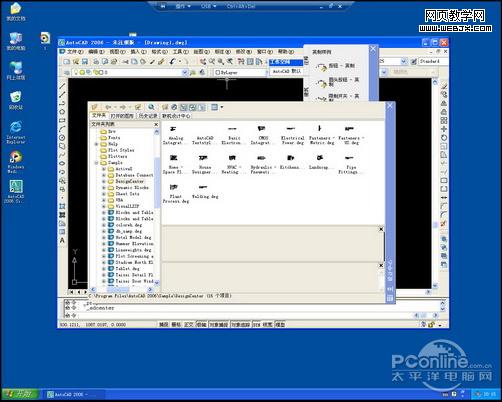502x402 pixels.
Task: Toggle 极轴 polar tracking in status bar
Action: pos(201,324)
